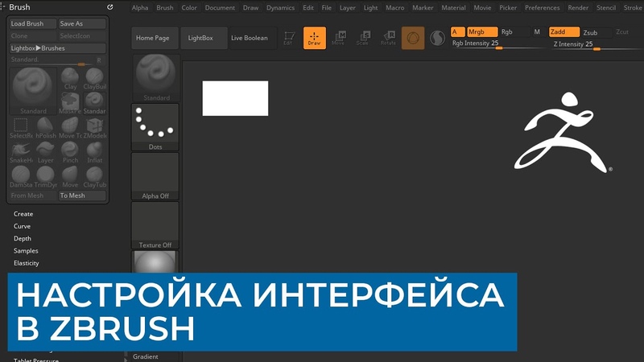
Task: Choose the Inflat brush icon
Action: coord(94,153)
